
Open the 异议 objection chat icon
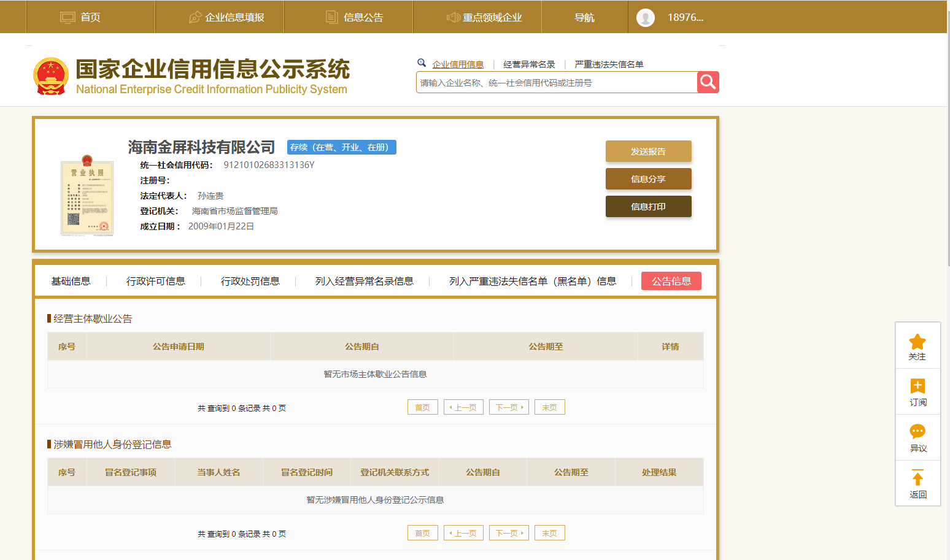(x=917, y=432)
